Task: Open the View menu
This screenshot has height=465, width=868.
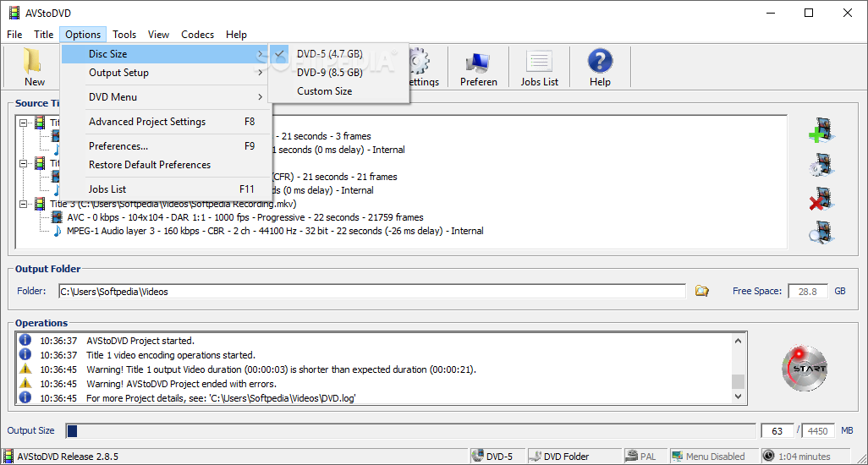Action: click(x=158, y=35)
